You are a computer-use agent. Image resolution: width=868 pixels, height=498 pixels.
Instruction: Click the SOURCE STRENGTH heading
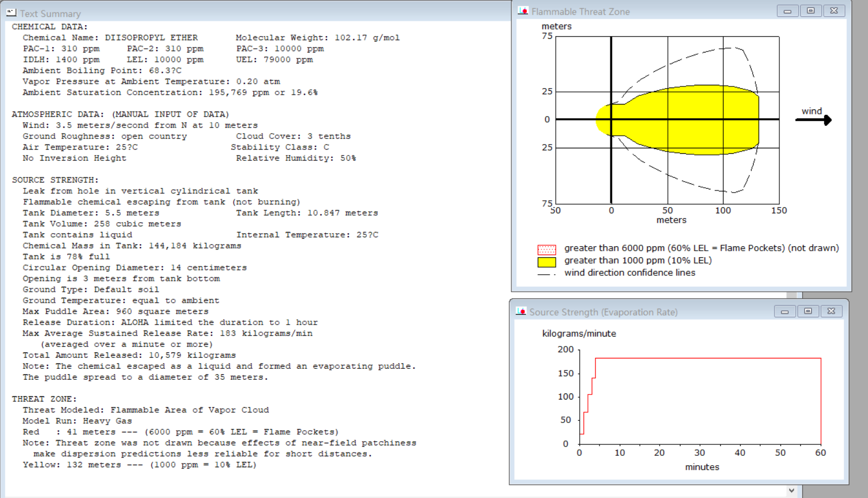[55, 180]
